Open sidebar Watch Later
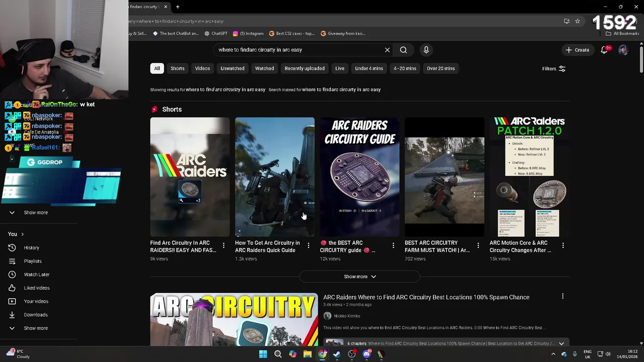 coord(37,275)
